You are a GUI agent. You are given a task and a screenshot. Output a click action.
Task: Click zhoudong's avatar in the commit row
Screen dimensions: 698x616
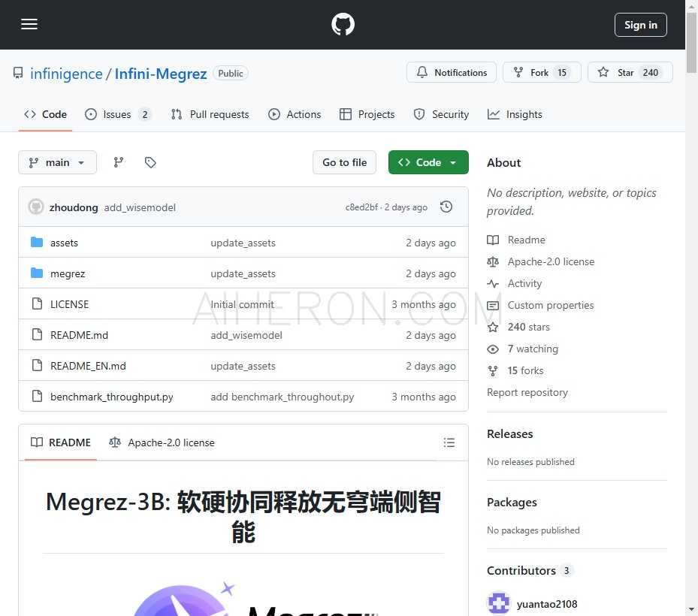[36, 207]
